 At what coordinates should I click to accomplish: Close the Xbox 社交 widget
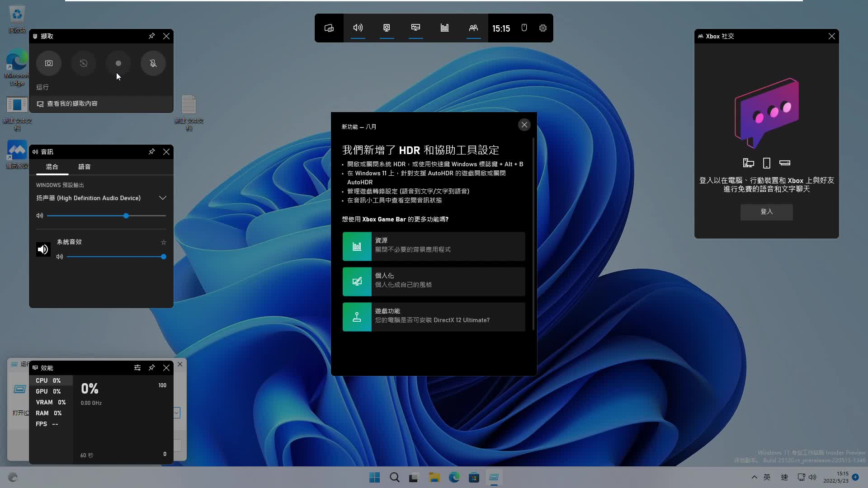point(832,36)
